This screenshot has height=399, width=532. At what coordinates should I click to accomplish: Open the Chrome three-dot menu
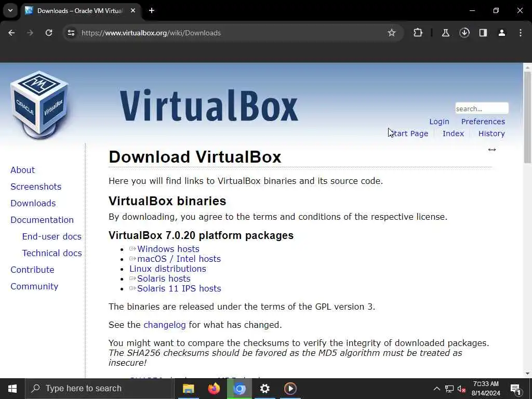click(521, 33)
